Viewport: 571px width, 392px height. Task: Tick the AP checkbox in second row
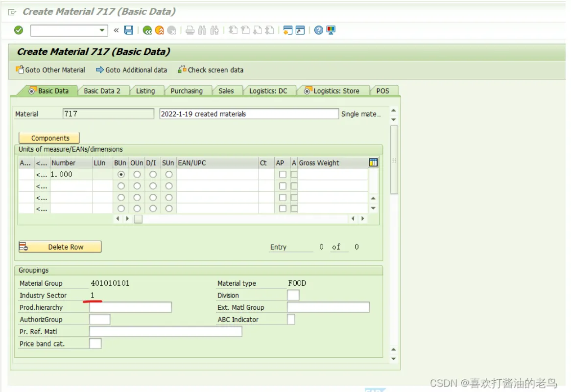point(283,186)
